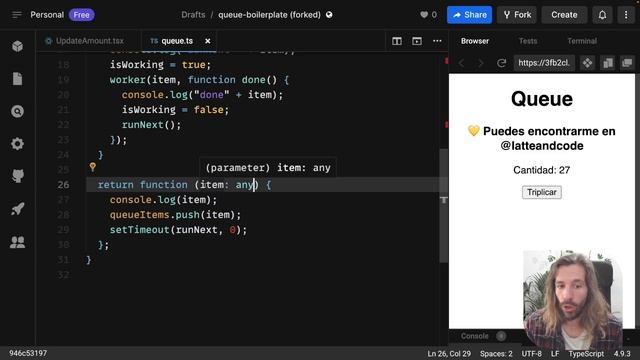640x360 pixels.
Task: Click the console message count badge
Action: (x=501, y=336)
